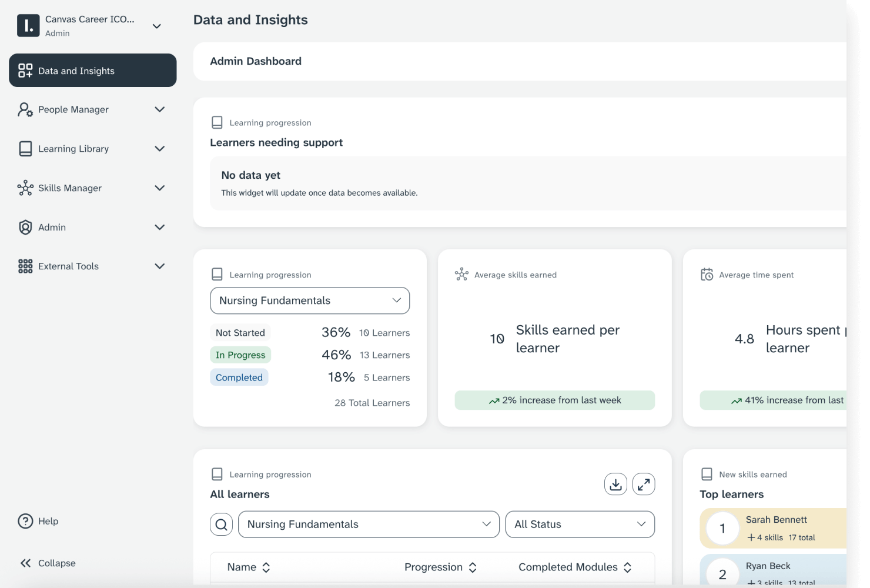Expand the Admin section in sidebar

pyautogui.click(x=159, y=227)
